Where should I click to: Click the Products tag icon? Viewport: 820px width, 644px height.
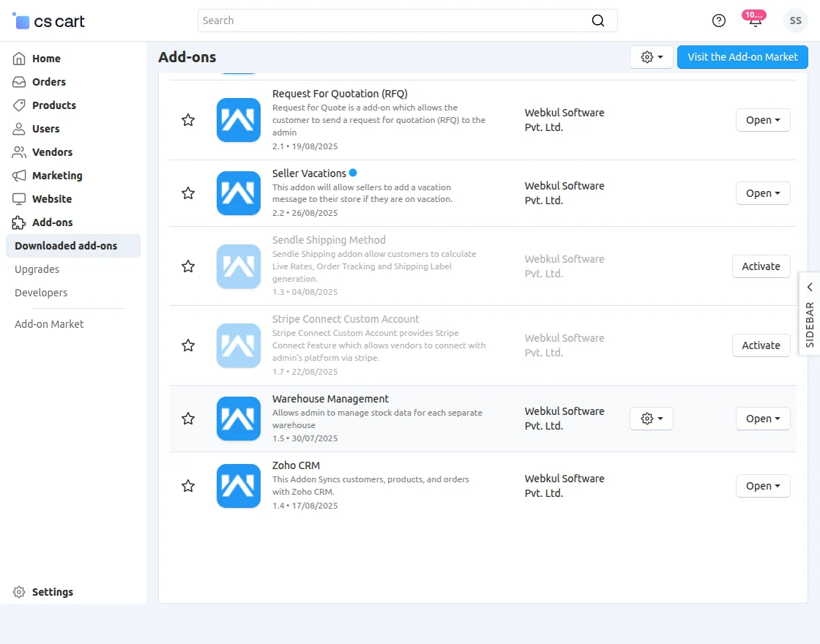click(19, 105)
